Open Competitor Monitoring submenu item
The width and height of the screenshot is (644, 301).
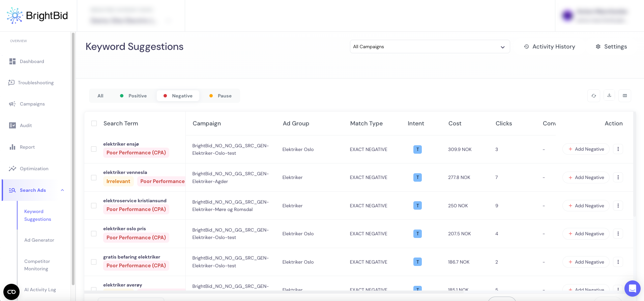37,265
